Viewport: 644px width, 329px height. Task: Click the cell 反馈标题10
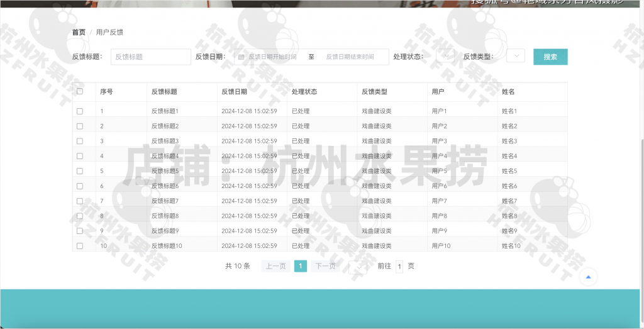tap(167, 245)
